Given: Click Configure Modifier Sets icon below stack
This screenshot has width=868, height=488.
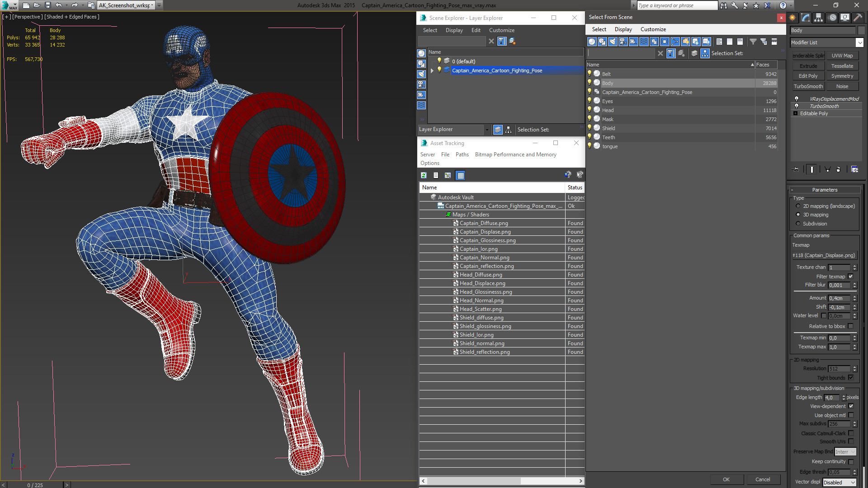Looking at the screenshot, I should (x=854, y=169).
